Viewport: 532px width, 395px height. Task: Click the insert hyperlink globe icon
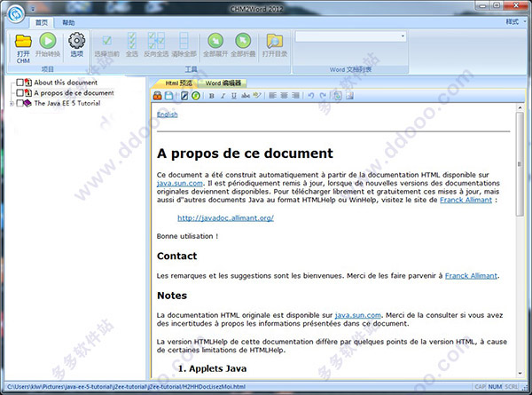tap(338, 96)
